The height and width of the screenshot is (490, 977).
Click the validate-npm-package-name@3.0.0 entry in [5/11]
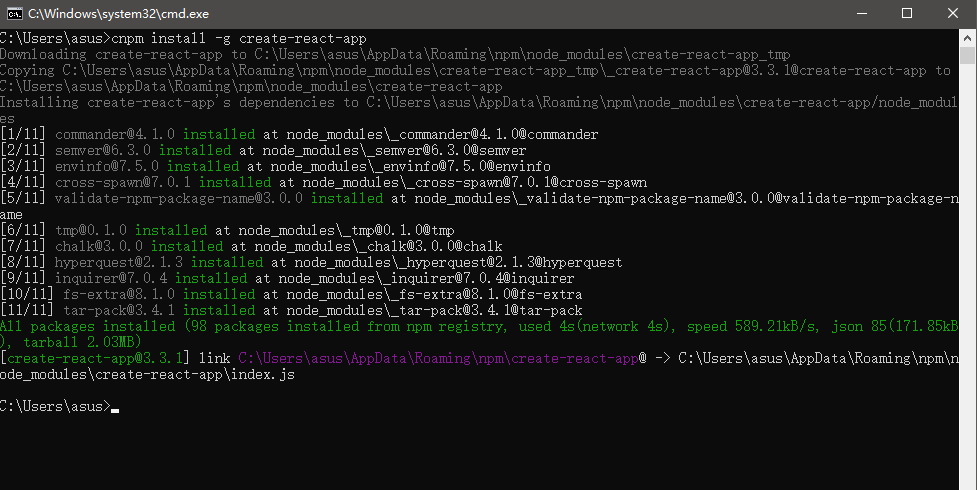pos(179,199)
